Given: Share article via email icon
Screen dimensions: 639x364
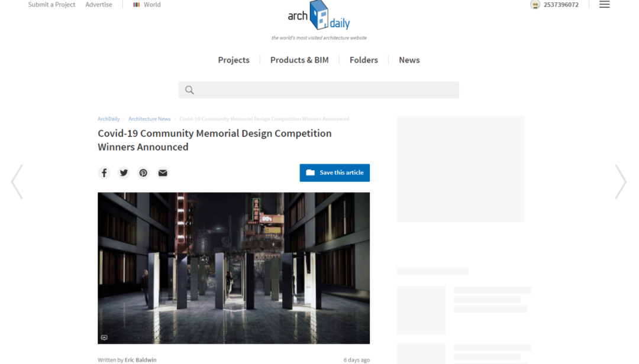Looking at the screenshot, I should [x=163, y=173].
